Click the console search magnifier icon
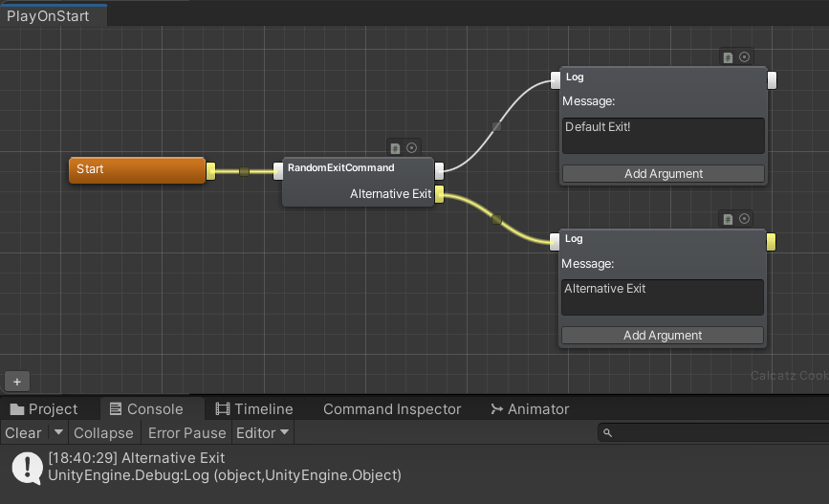 point(607,433)
